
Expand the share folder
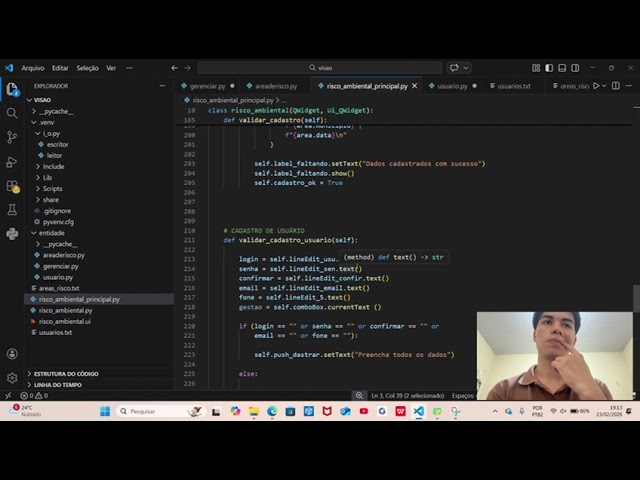click(38, 200)
